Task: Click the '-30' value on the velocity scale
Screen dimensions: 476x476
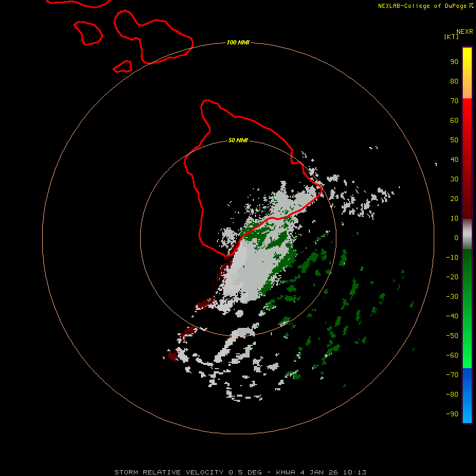Action: pyautogui.click(x=452, y=297)
